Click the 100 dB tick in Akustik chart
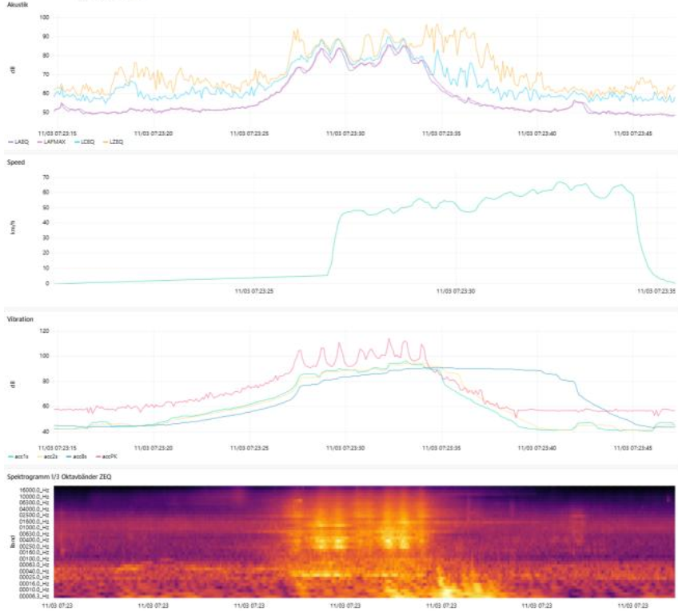This screenshot has height=616, width=678. click(45, 18)
